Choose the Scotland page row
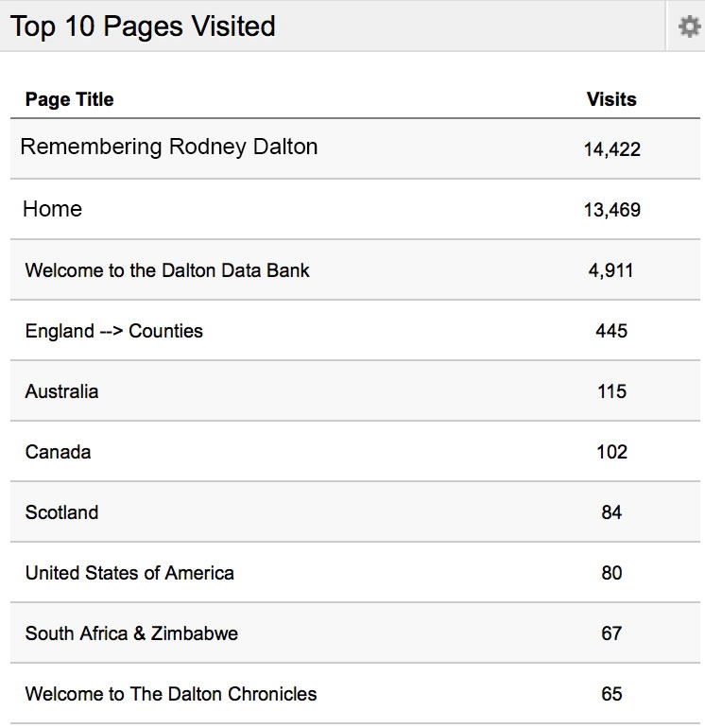Viewport: 705px width, 728px height. pos(61,512)
